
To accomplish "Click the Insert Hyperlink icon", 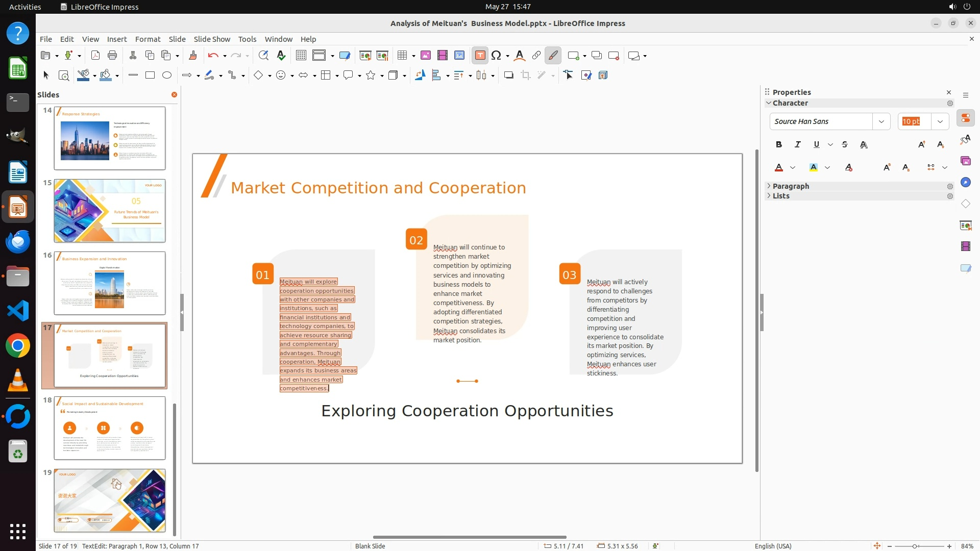I will 536,56.
